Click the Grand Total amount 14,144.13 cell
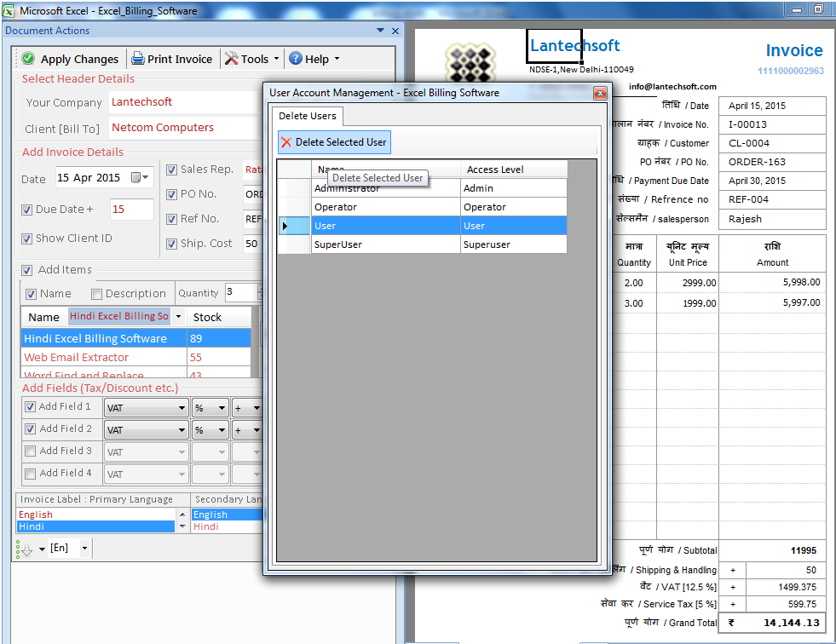 click(x=772, y=623)
